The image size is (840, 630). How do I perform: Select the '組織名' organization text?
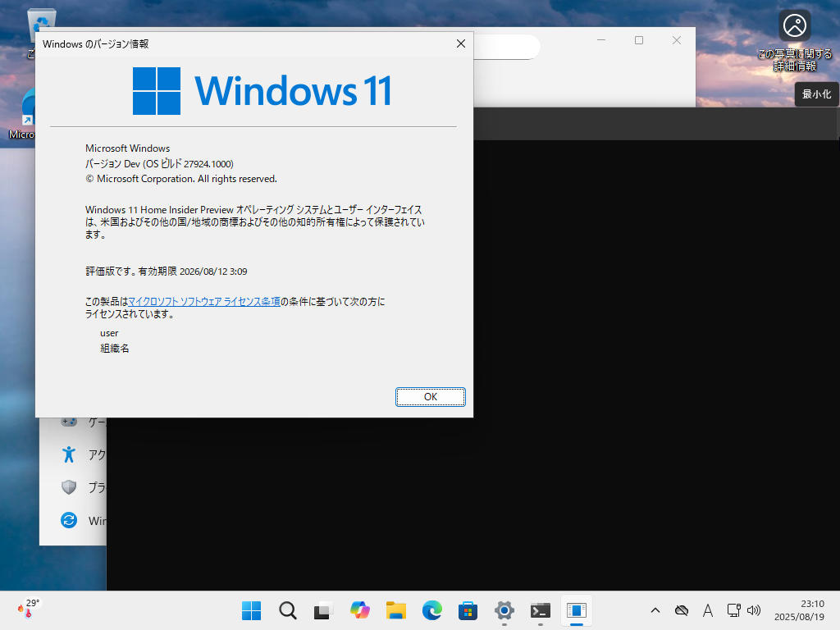coord(115,348)
